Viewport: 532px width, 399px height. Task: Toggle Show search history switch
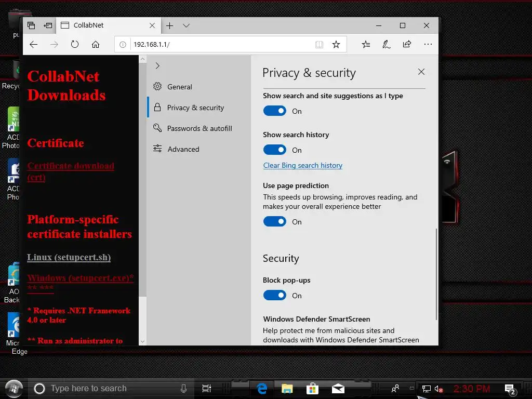coord(274,150)
